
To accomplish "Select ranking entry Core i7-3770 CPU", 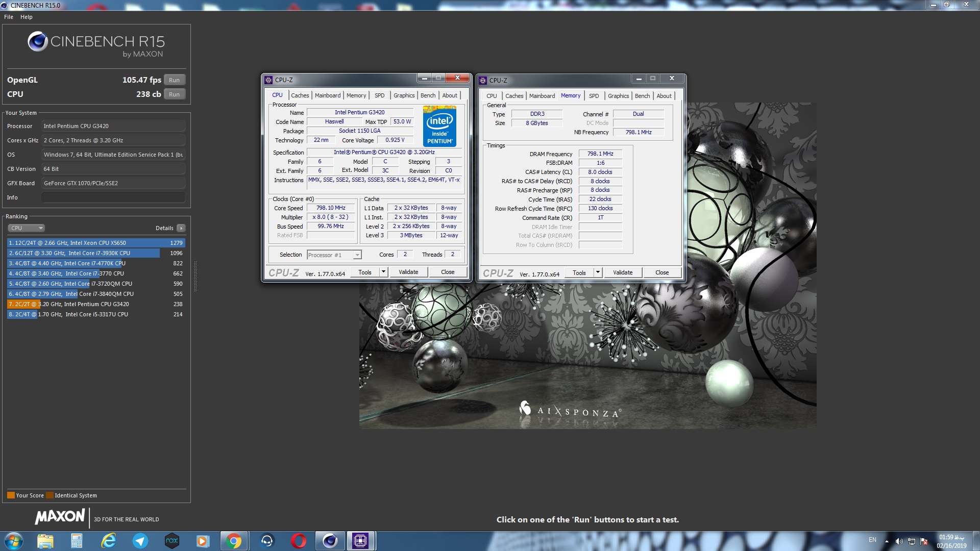I will coord(96,273).
